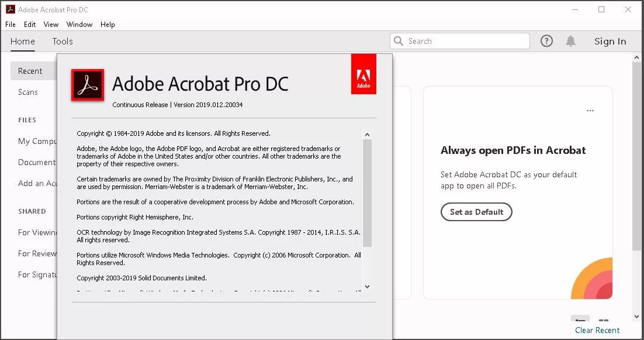Click the Always open PDFs in Acrobat heading
The height and width of the screenshot is (340, 644).
(513, 150)
